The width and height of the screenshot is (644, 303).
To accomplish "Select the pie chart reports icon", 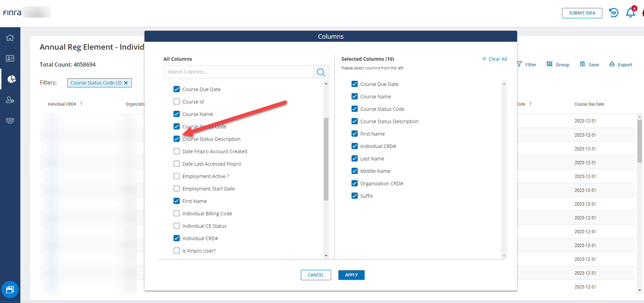I will pos(11,79).
